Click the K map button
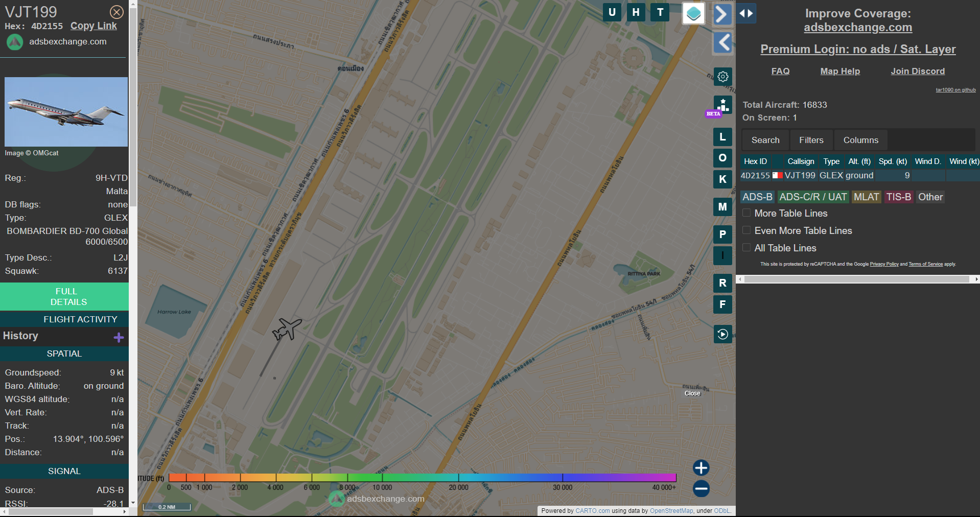980x517 pixels. coord(722,179)
